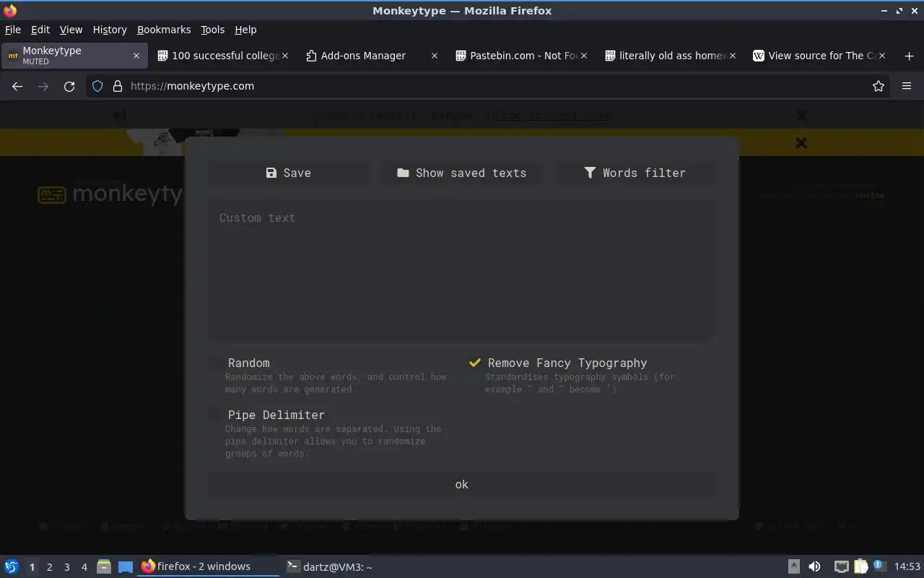924x578 pixels.
Task: Open the History menu
Action: (110, 30)
